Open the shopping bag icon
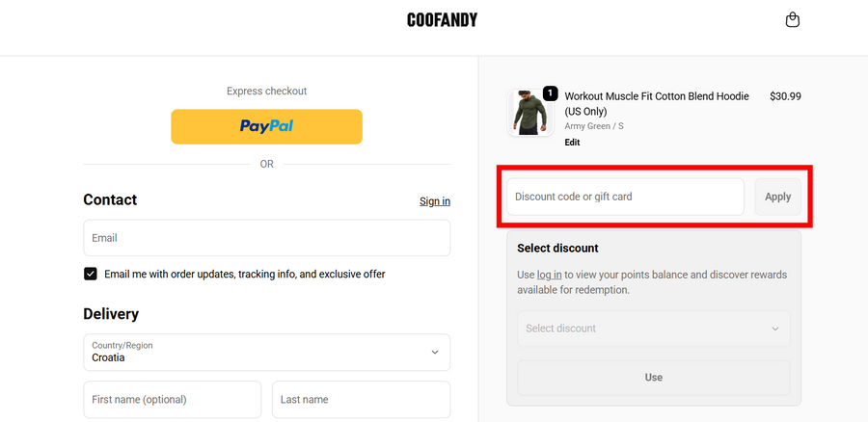This screenshot has width=868, height=422. (x=793, y=20)
